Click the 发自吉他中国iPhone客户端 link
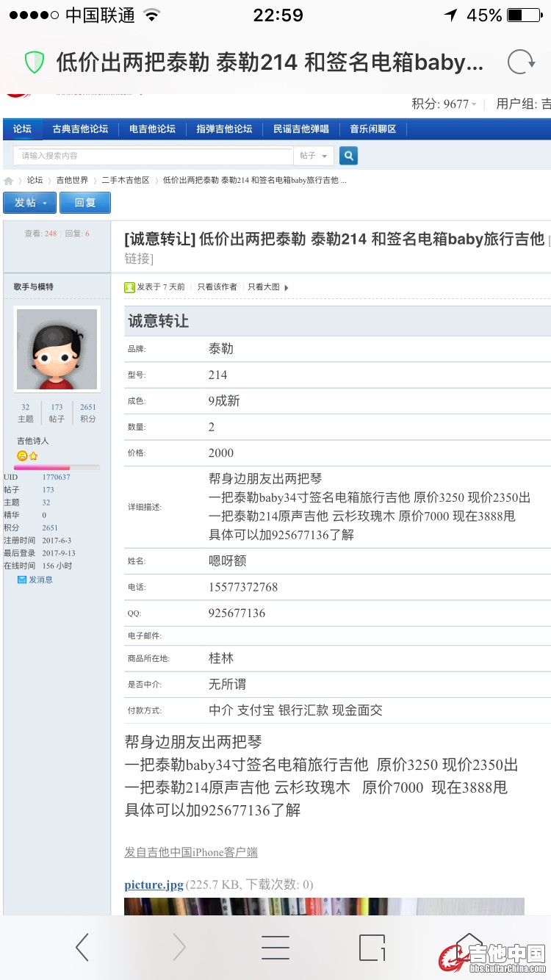 coord(191,852)
